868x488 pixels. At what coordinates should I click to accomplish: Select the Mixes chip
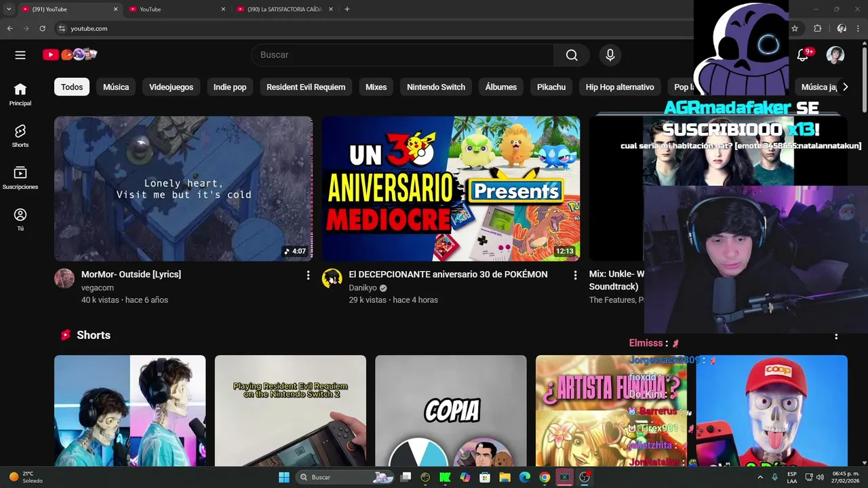376,87
